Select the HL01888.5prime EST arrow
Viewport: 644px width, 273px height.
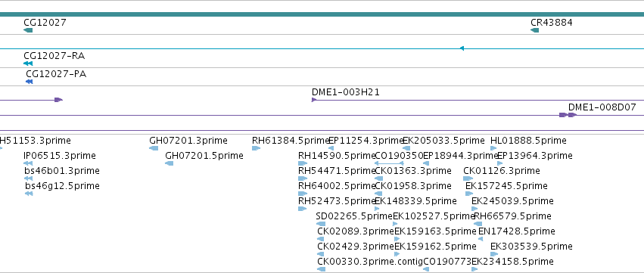(493, 148)
